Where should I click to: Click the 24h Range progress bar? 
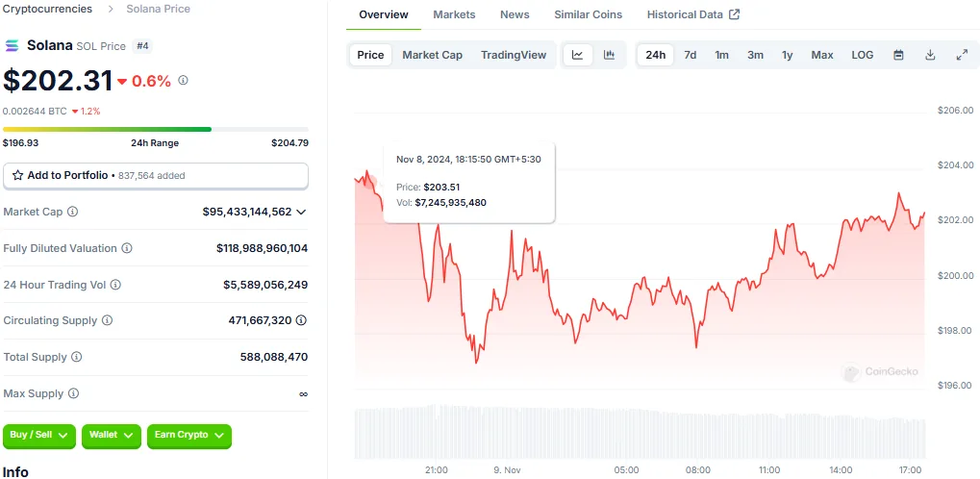pos(156,130)
